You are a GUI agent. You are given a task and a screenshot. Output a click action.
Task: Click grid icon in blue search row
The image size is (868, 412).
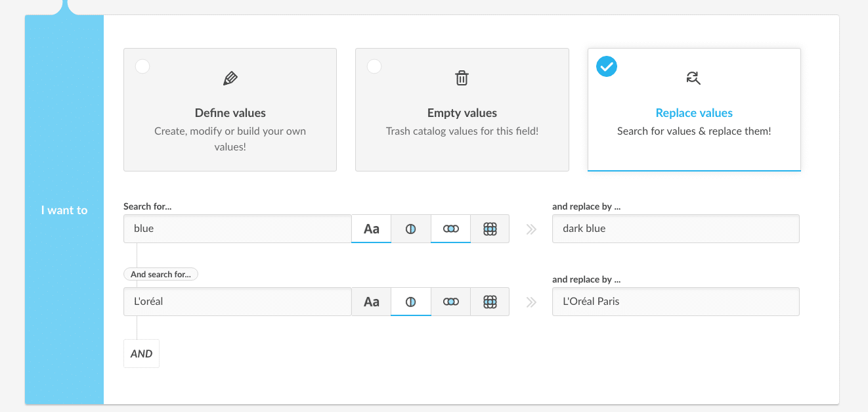coord(490,229)
